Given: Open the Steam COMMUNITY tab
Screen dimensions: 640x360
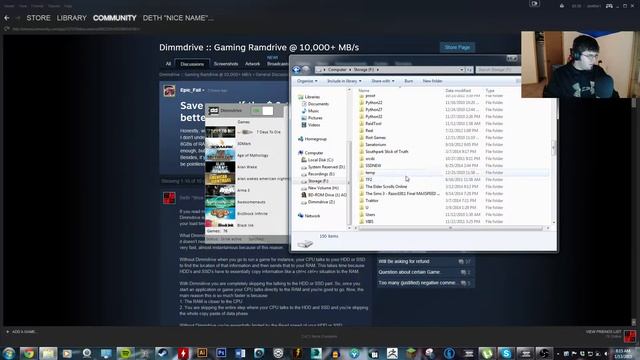Looking at the screenshot, I should click(115, 18).
